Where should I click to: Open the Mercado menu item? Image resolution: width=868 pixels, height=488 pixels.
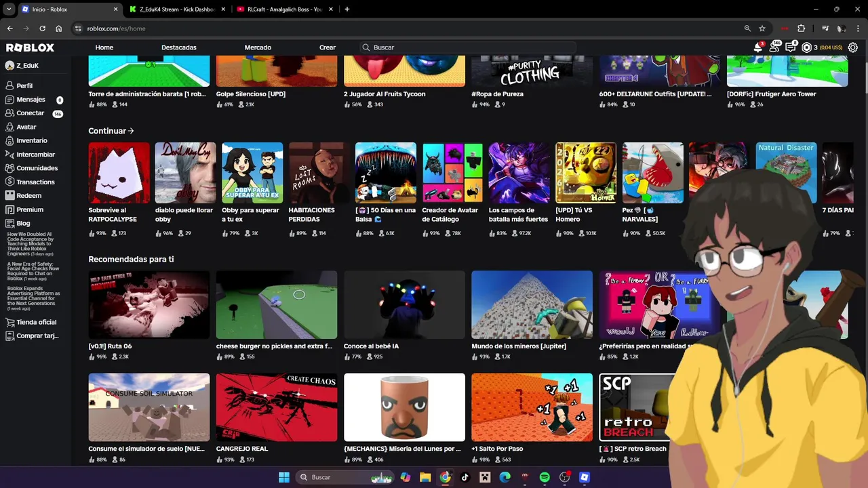[258, 47]
